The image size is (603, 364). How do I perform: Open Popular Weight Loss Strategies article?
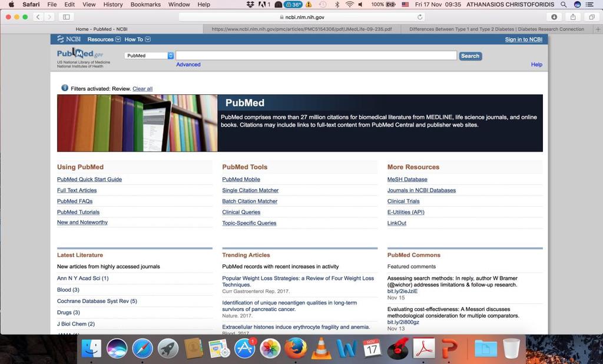(x=298, y=282)
